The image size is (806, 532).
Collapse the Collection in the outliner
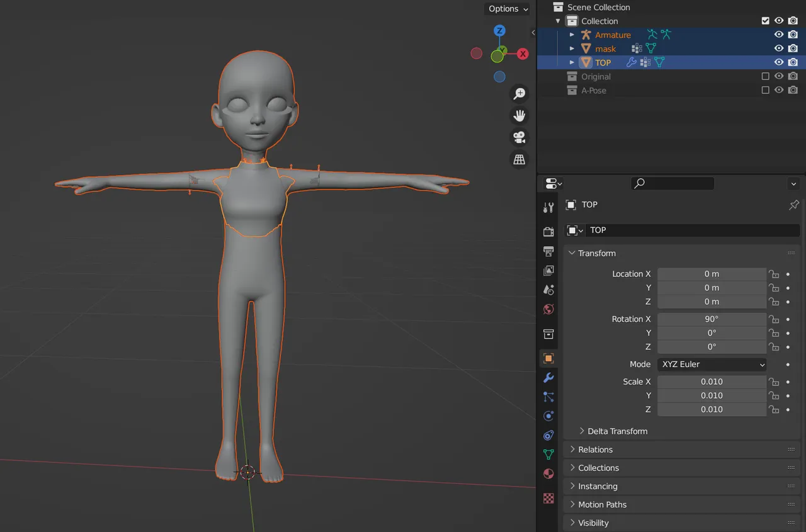(x=557, y=20)
